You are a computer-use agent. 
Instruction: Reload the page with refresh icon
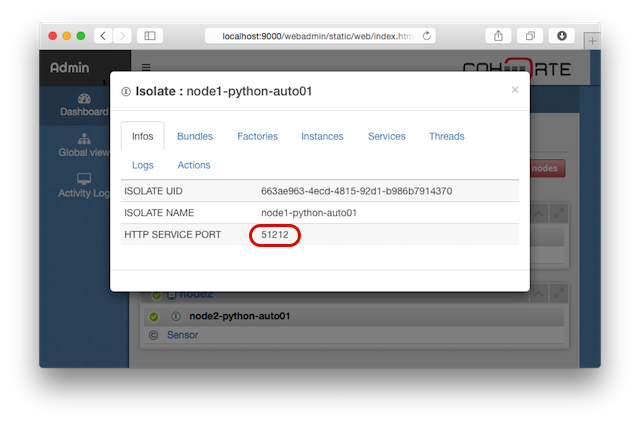[x=427, y=36]
